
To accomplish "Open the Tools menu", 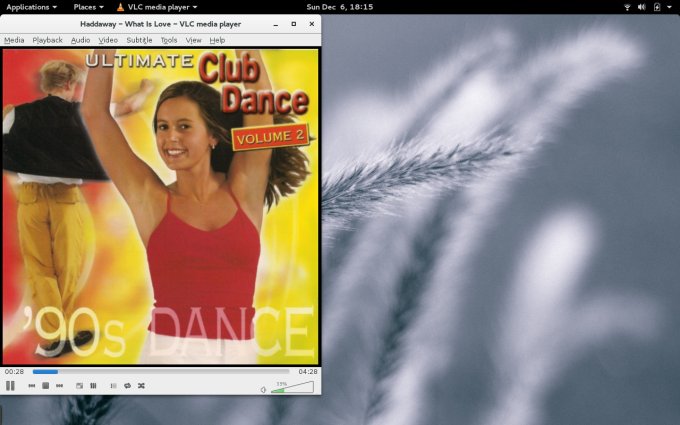I will (169, 40).
